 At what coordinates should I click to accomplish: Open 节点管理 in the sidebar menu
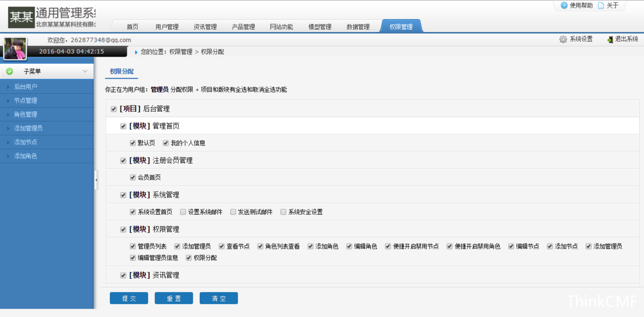click(x=47, y=100)
